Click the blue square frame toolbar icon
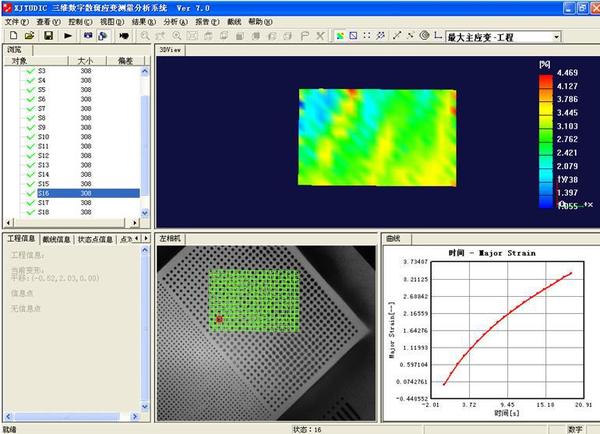Image resolution: width=600 pixels, height=434 pixels. (353, 36)
